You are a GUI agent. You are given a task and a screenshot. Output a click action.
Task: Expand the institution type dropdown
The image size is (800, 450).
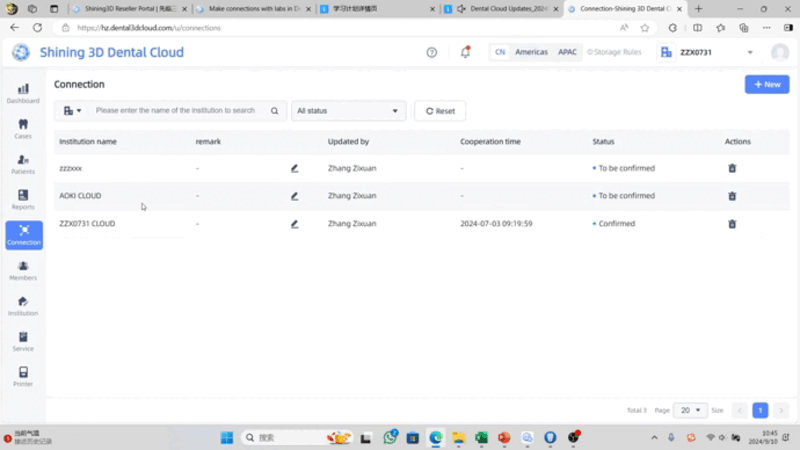pos(72,111)
